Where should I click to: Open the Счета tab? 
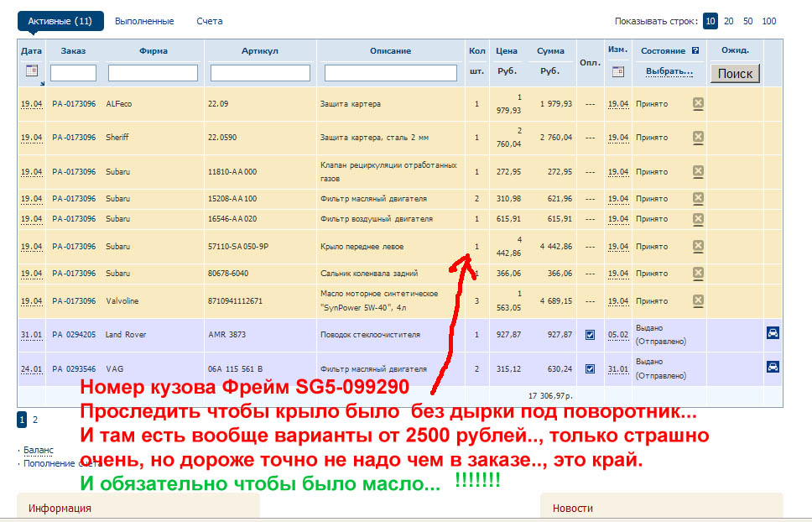coord(210,21)
